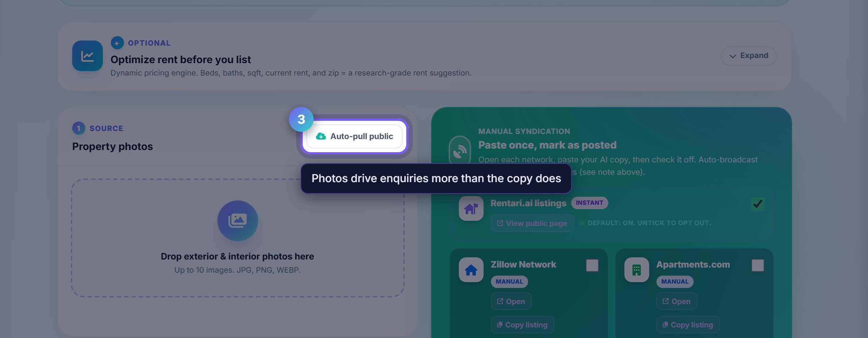Click the plus icon beside OPTIONAL
Screen dimensions: 868x338
coord(117,43)
